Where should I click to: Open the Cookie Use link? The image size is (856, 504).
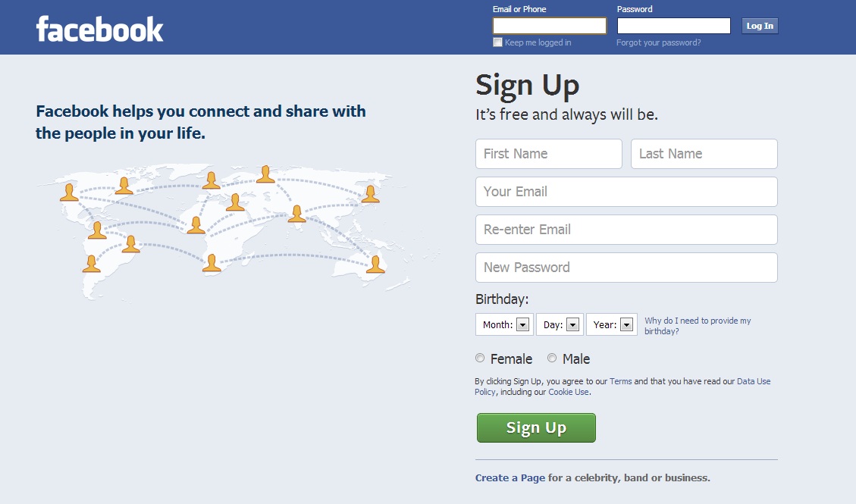coord(568,392)
